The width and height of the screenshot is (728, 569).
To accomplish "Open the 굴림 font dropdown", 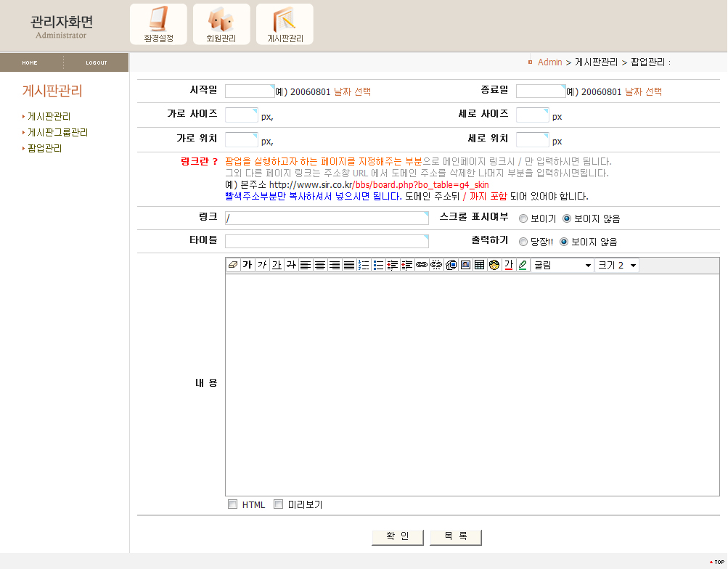I will click(563, 266).
